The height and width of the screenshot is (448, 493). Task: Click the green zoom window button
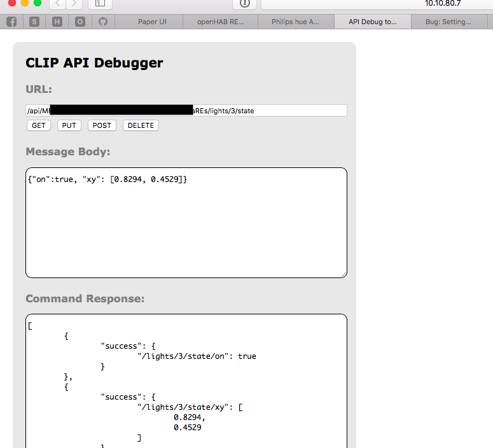[38, 3]
